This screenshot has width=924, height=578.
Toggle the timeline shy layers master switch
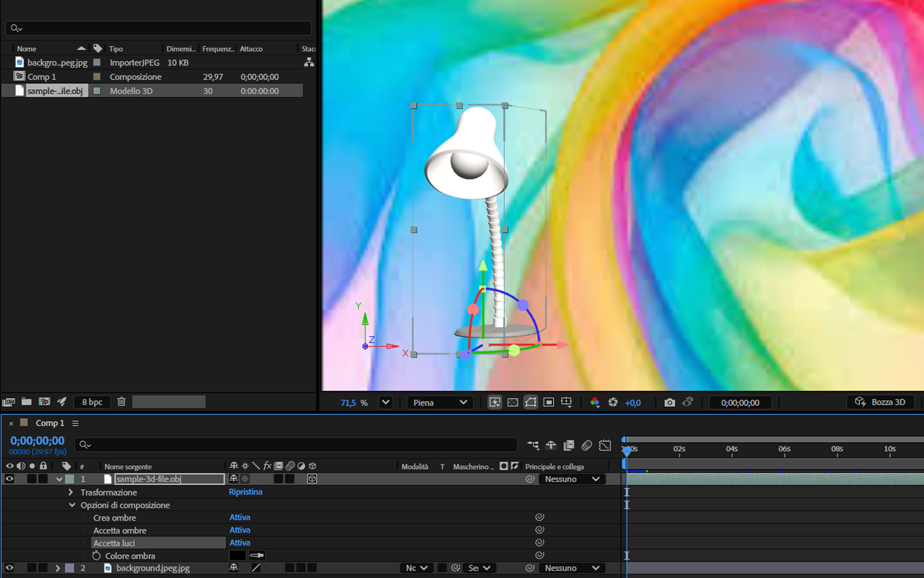coord(551,445)
